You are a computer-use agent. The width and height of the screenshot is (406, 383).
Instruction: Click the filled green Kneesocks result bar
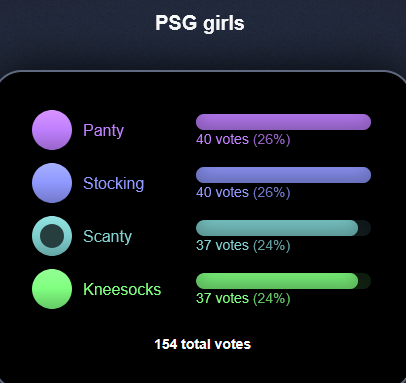pyautogui.click(x=277, y=281)
